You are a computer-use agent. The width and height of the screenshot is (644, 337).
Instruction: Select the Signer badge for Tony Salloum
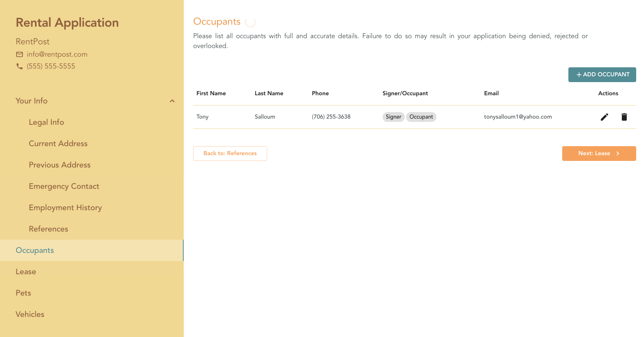393,117
